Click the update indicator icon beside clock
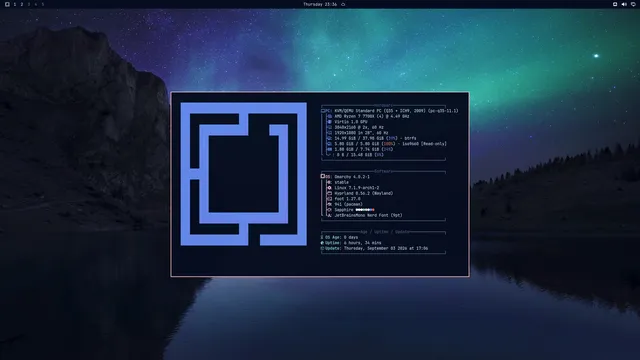 (343, 4)
